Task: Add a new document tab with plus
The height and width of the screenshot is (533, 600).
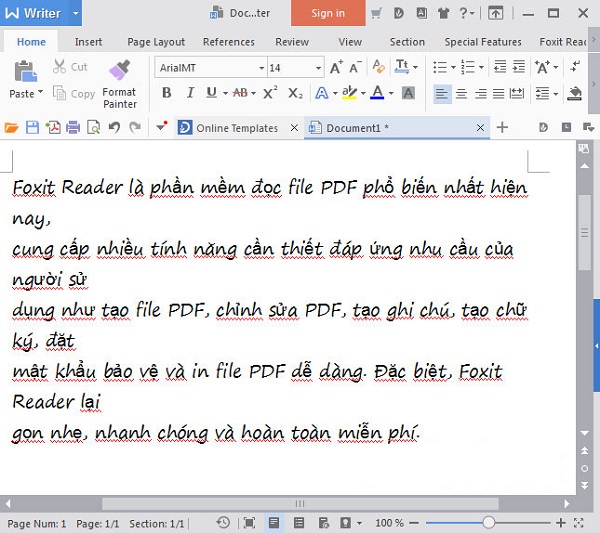Action: click(x=502, y=127)
